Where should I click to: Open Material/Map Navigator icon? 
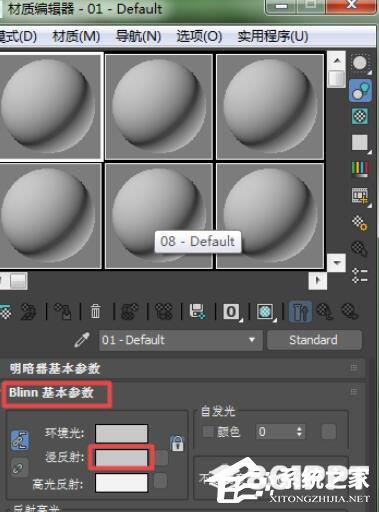pos(360,275)
